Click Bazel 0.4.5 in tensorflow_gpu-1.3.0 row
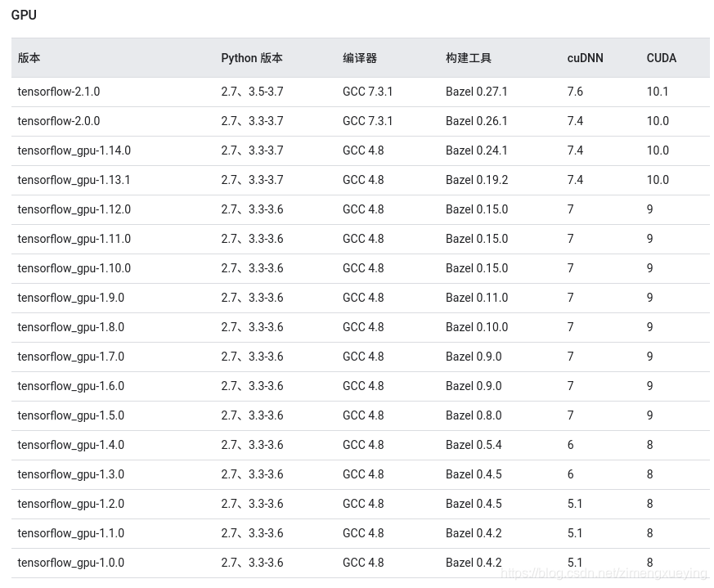 474,474
